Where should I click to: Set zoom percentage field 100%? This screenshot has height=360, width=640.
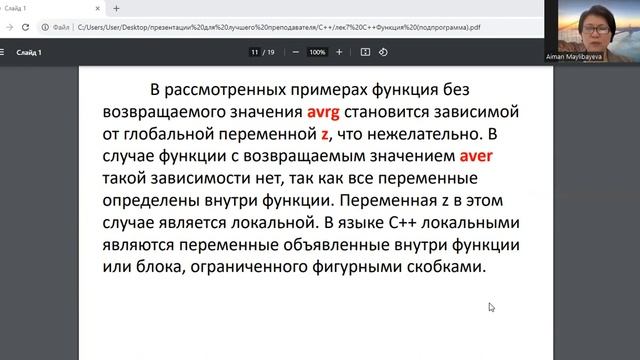[317, 52]
